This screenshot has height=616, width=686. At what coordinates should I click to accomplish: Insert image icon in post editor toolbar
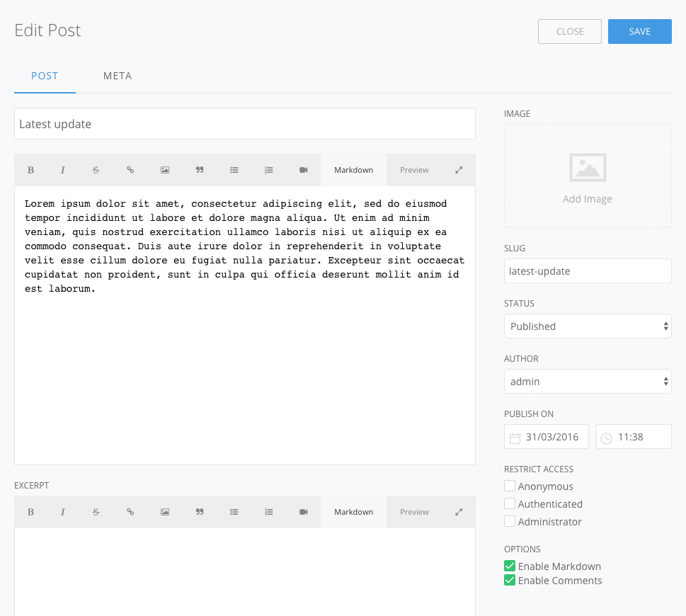[x=165, y=170]
